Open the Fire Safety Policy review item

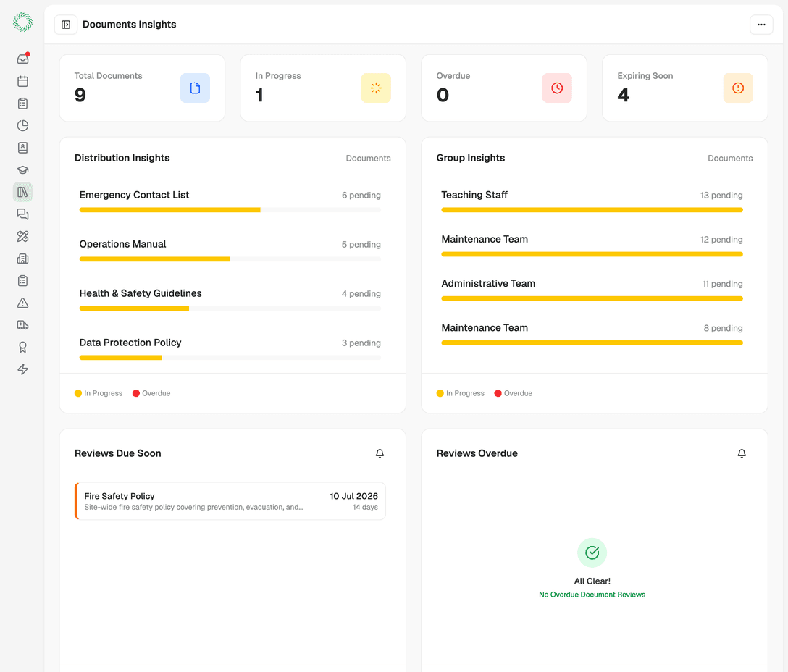tap(230, 501)
